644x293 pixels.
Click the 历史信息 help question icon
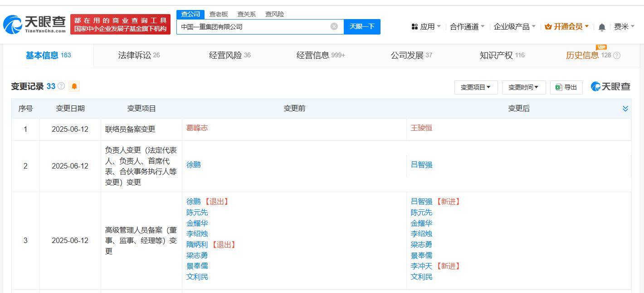tap(617, 55)
